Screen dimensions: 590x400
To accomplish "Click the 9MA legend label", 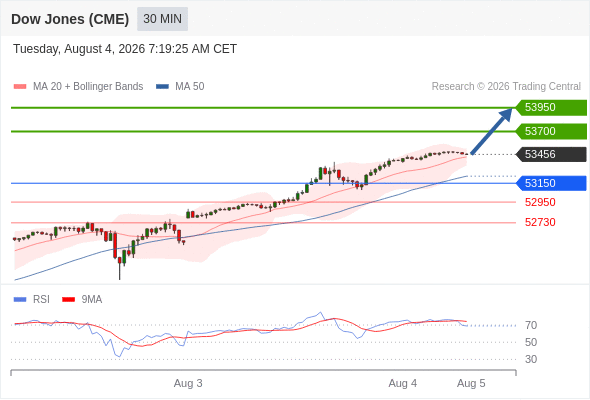I will (92, 300).
